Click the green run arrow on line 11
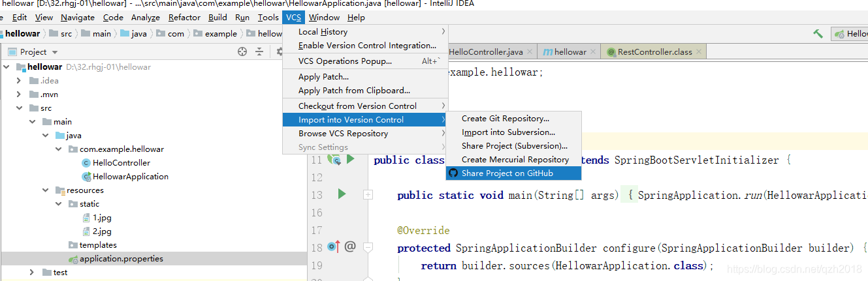The width and height of the screenshot is (868, 281). click(350, 159)
